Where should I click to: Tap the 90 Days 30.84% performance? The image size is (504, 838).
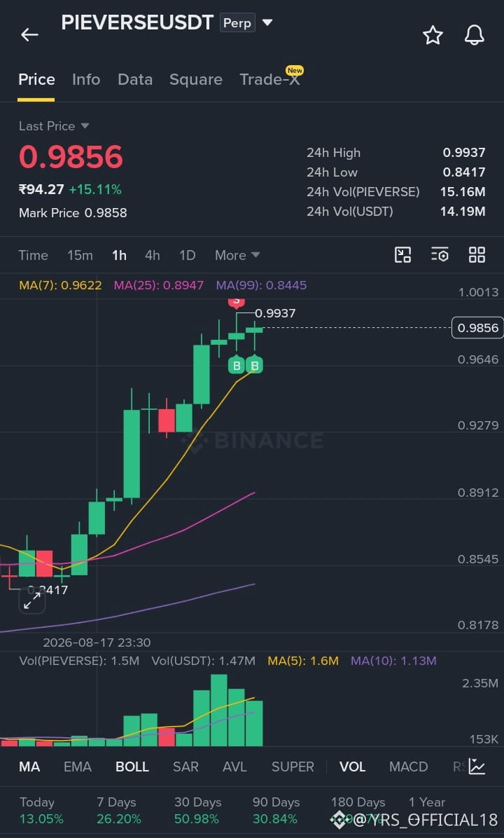tap(276, 811)
